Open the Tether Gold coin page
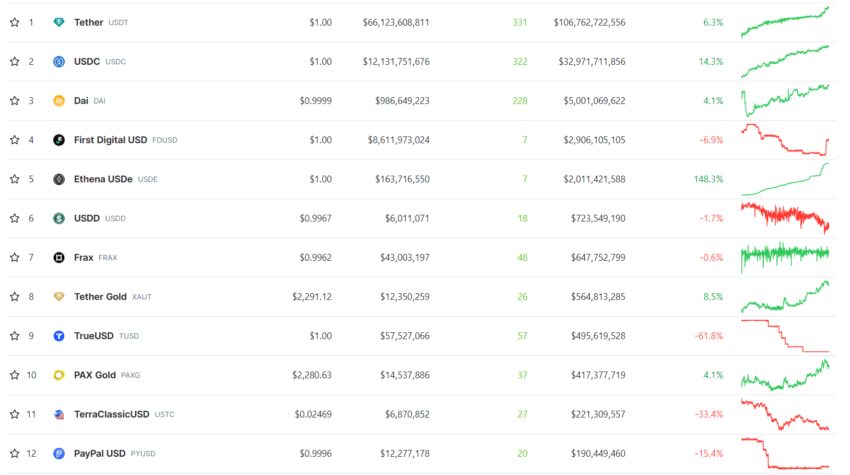 click(100, 296)
